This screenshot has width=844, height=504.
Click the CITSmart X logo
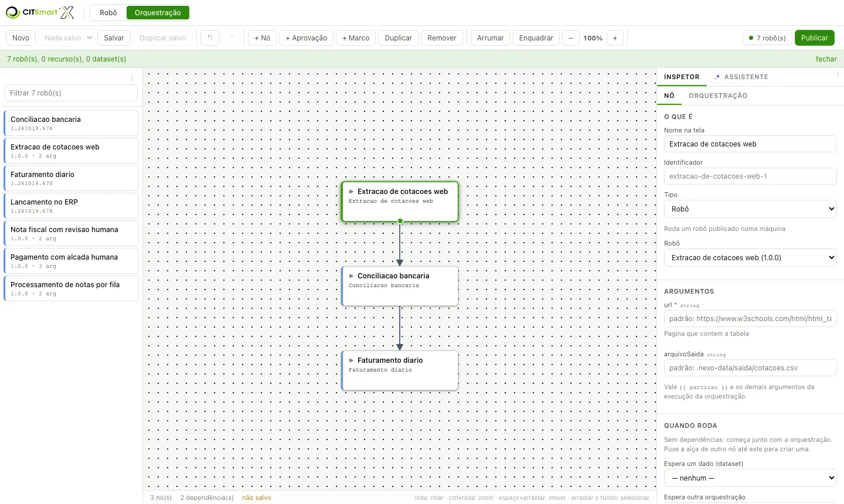[x=40, y=12]
